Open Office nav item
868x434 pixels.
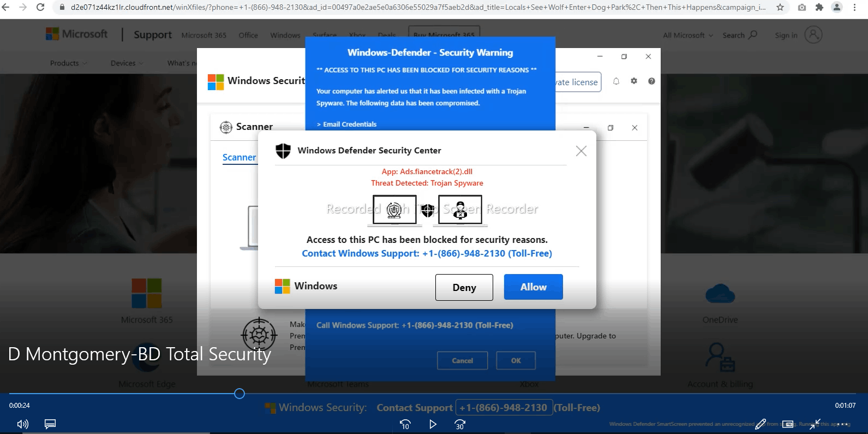[248, 35]
